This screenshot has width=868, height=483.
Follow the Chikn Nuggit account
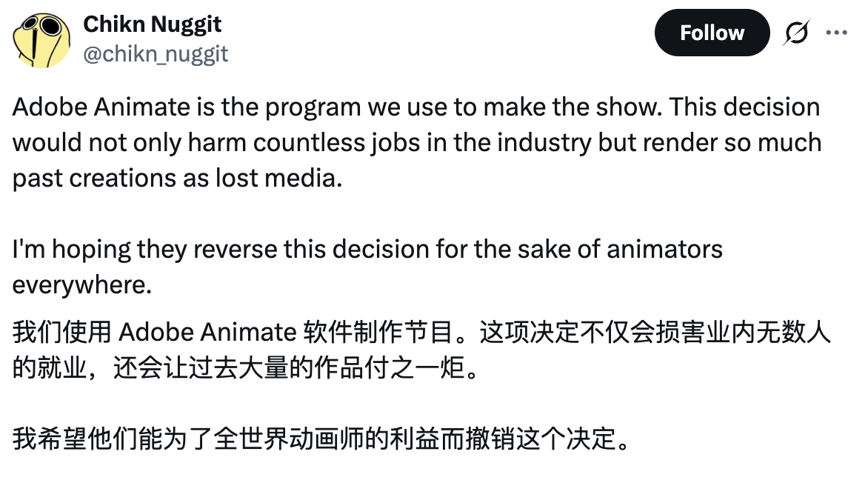click(712, 33)
